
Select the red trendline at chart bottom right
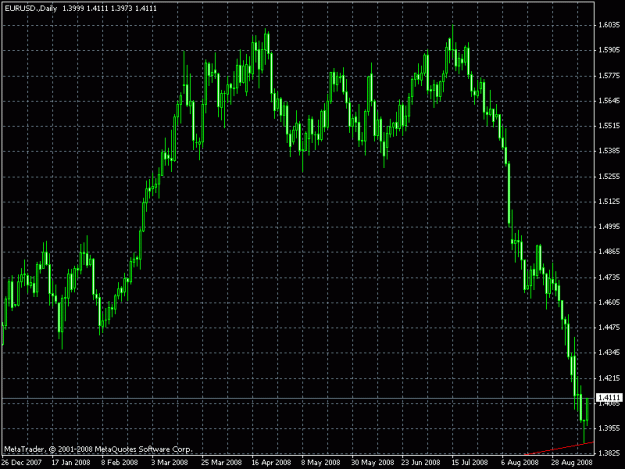[559, 448]
